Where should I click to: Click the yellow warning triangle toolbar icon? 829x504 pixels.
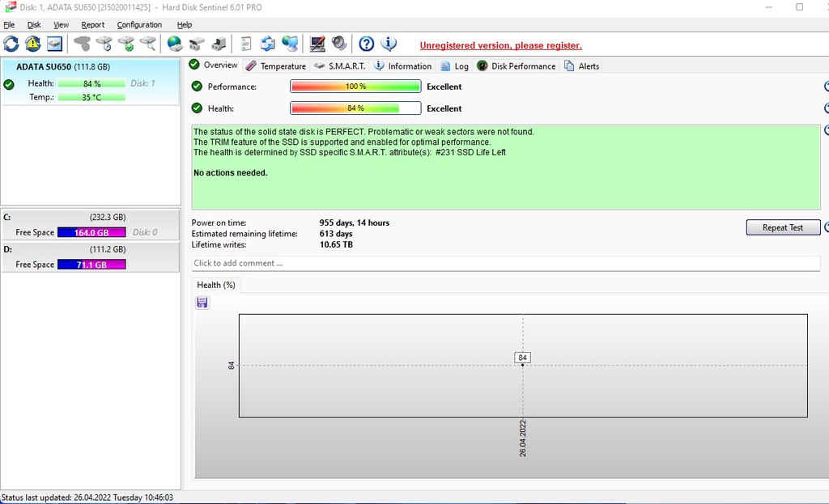(x=32, y=44)
